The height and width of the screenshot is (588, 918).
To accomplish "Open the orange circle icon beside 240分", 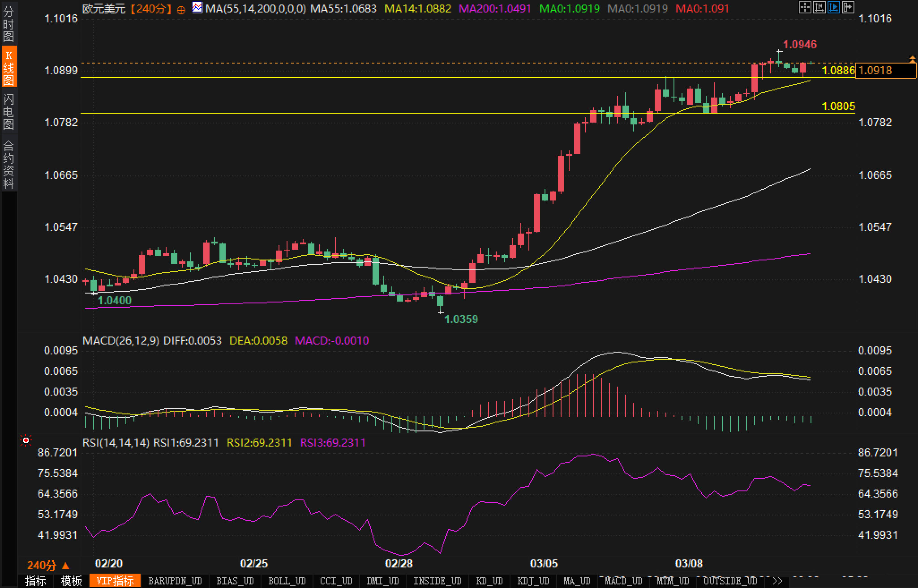I will [181, 9].
